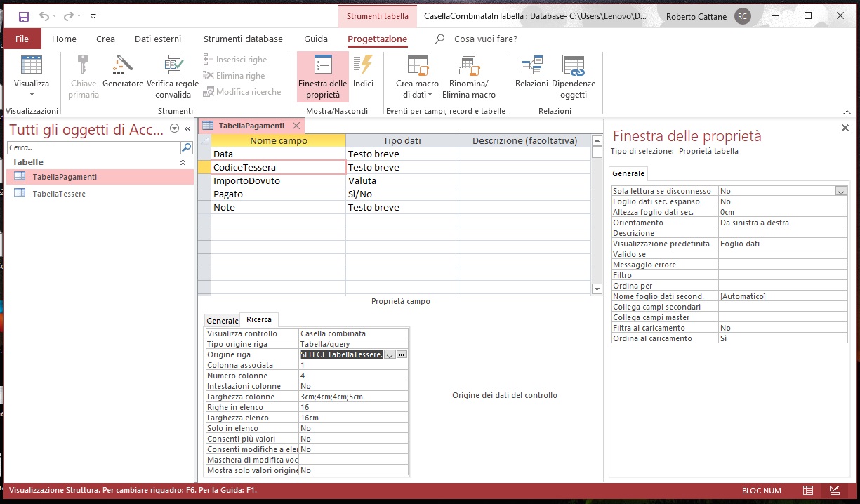Switch to the Crea ribbon tab

106,39
